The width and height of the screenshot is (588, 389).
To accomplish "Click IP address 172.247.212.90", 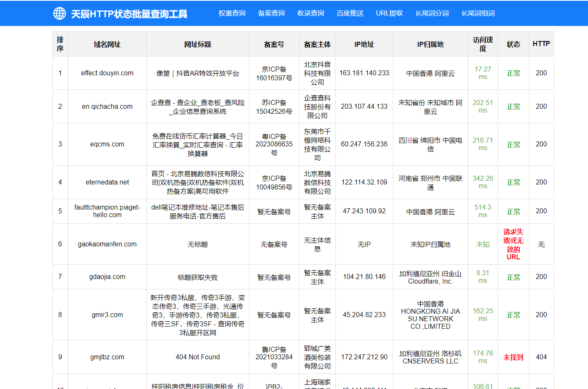I will click(364, 357).
